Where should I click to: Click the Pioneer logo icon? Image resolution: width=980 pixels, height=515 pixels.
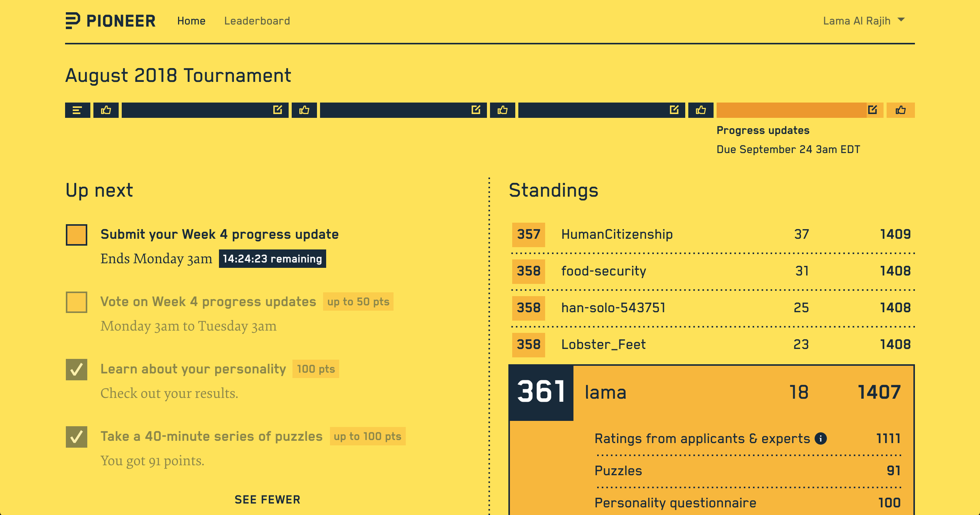coord(73,21)
